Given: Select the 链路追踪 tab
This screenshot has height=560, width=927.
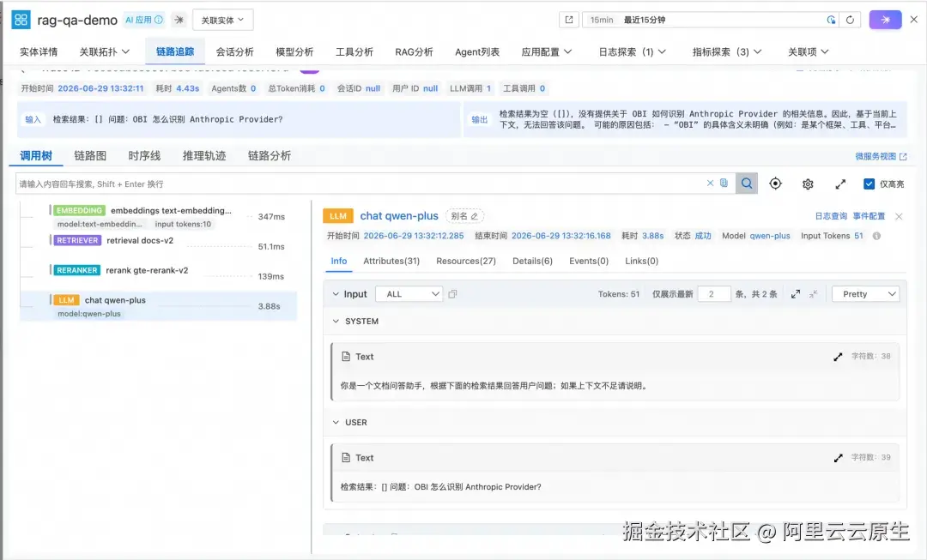Looking at the screenshot, I should click(175, 52).
